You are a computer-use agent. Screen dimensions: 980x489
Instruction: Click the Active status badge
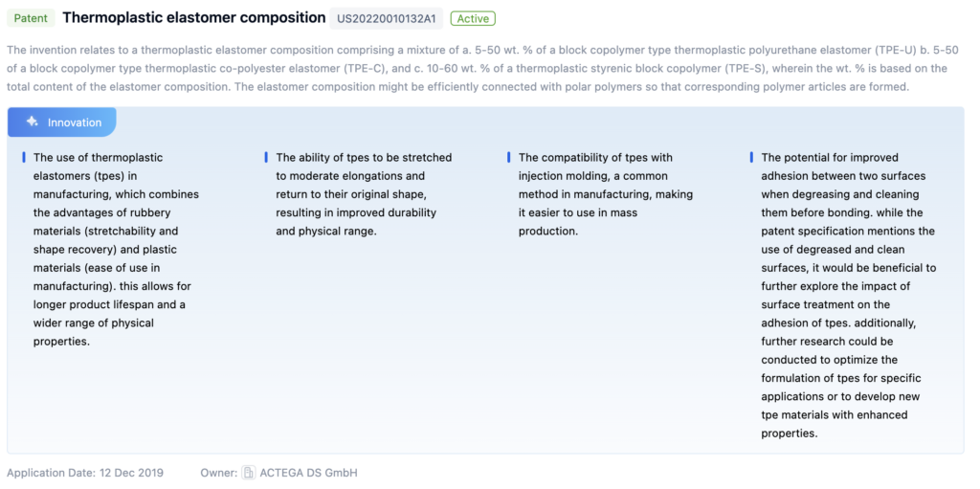473,18
